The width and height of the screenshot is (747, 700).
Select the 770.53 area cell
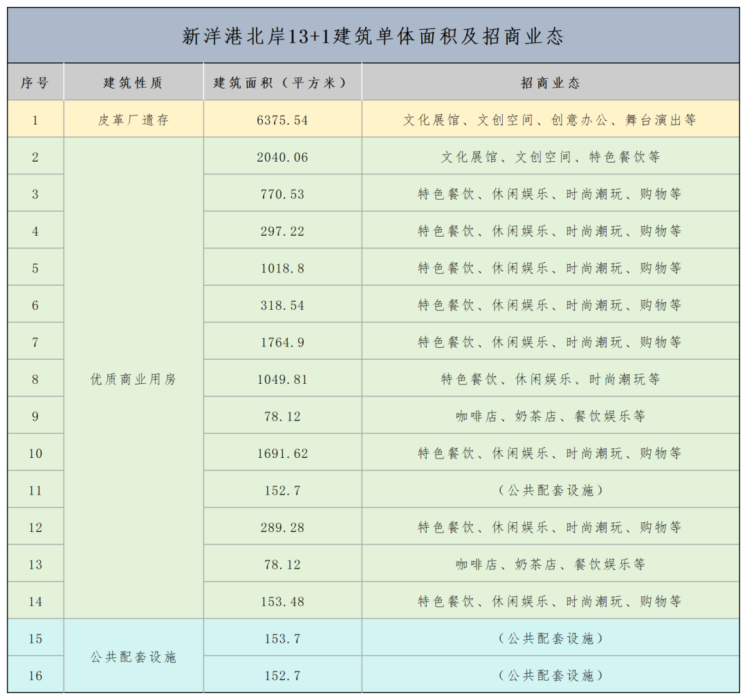[x=282, y=194]
